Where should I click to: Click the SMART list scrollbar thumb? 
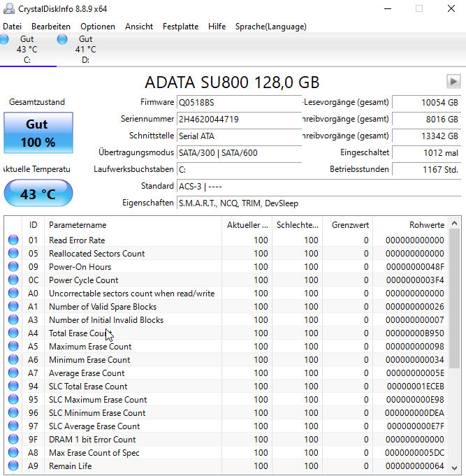click(454, 298)
